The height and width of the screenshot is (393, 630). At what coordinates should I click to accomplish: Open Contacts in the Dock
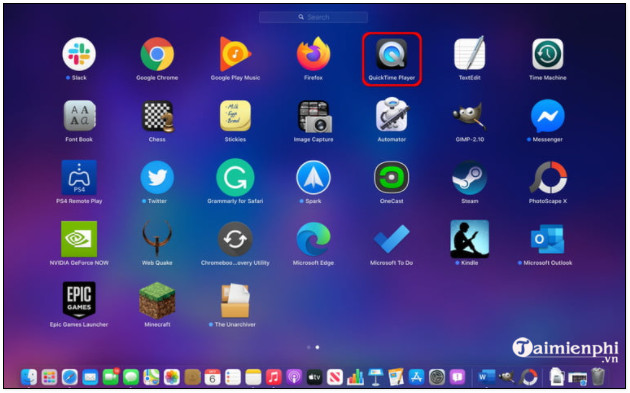pos(192,377)
